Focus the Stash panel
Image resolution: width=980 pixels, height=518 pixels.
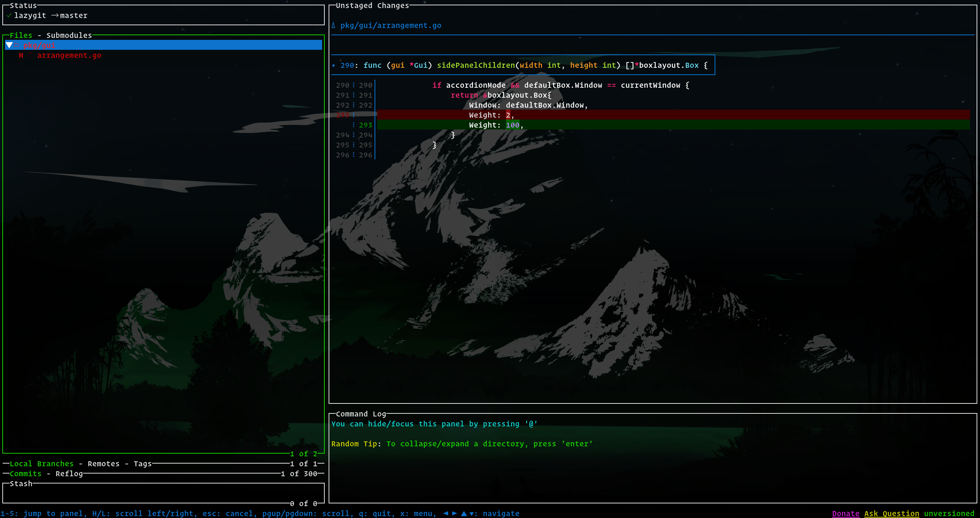tap(163, 493)
